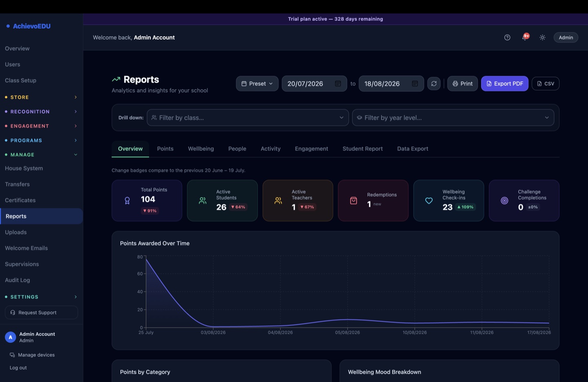Viewport: 588px width, 382px height.
Task: Click the 05/08/2026 point on chart line
Action: (347, 319)
